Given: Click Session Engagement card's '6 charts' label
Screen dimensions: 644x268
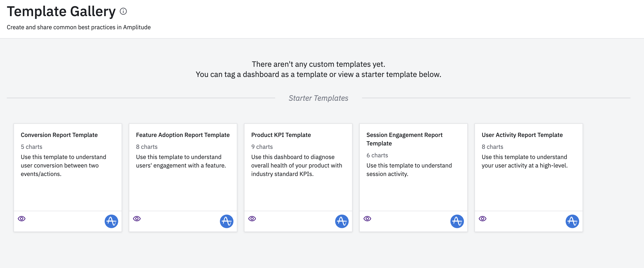Looking at the screenshot, I should click(x=377, y=155).
